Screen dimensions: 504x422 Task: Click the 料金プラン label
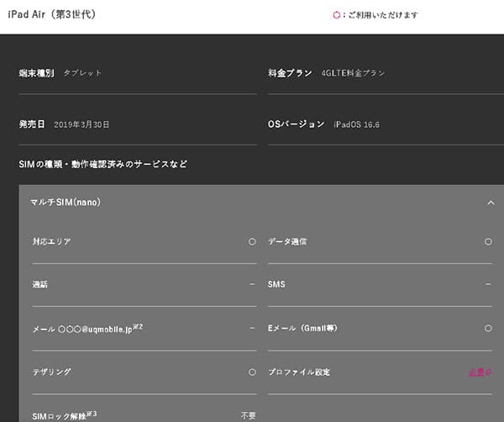(290, 73)
